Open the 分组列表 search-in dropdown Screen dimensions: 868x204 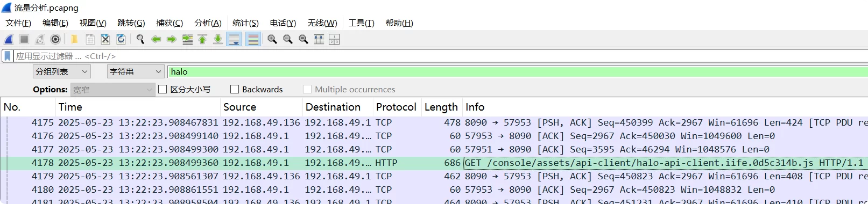pos(62,71)
